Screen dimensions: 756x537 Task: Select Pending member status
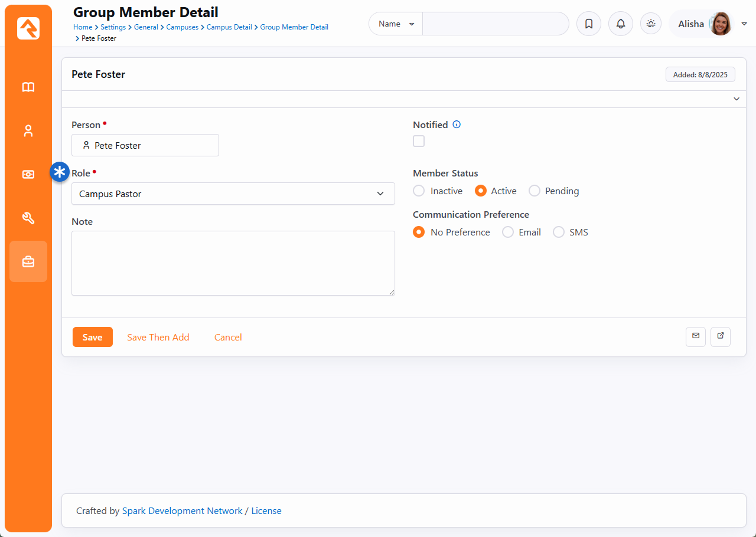(x=535, y=191)
